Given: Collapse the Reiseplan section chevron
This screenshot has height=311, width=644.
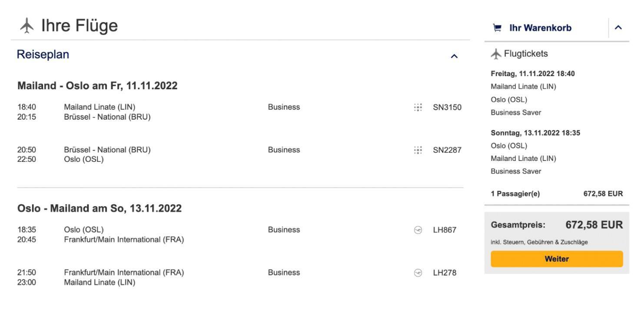Looking at the screenshot, I should [454, 56].
